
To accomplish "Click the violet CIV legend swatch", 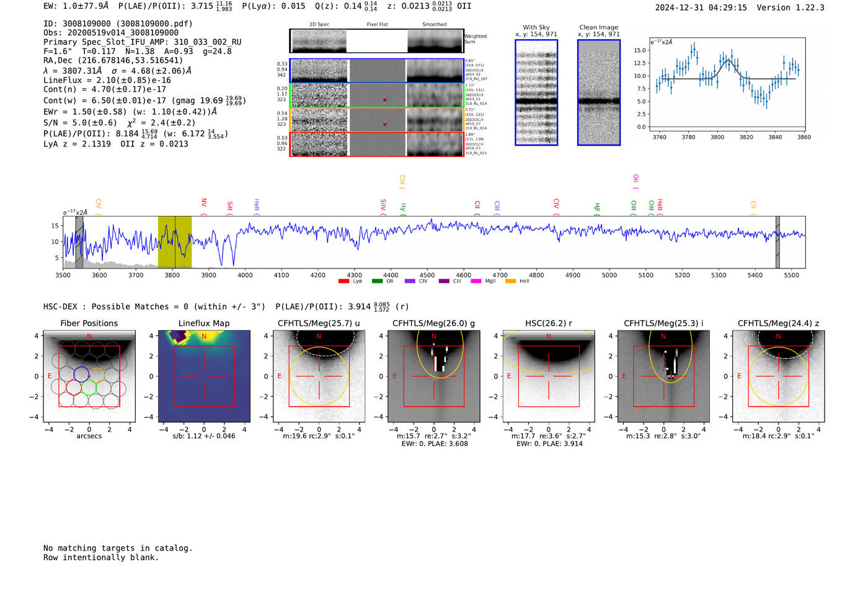I will click(410, 282).
